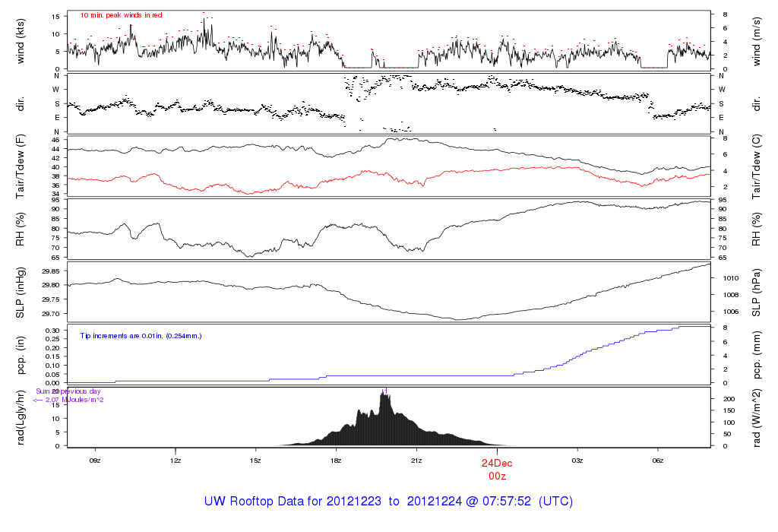Click the 'pcp. (mm)' axis label
Viewport: 778px width, 532px height.
756,355
